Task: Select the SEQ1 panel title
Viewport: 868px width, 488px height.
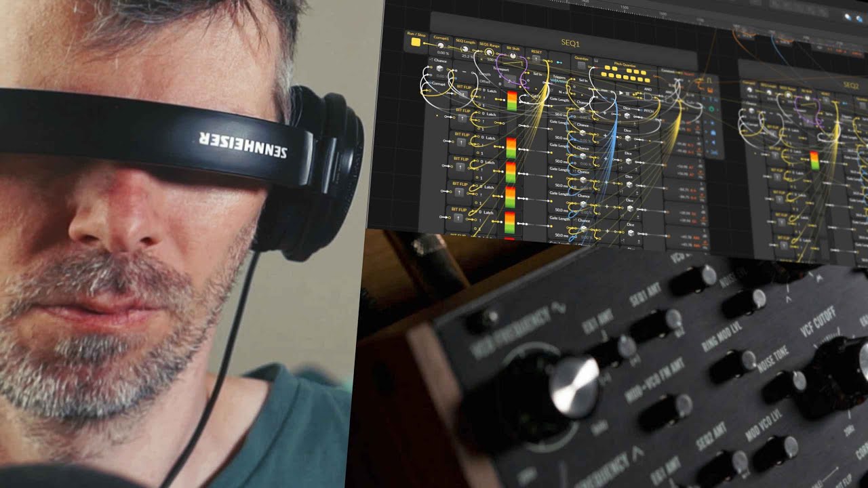Action: (570, 43)
